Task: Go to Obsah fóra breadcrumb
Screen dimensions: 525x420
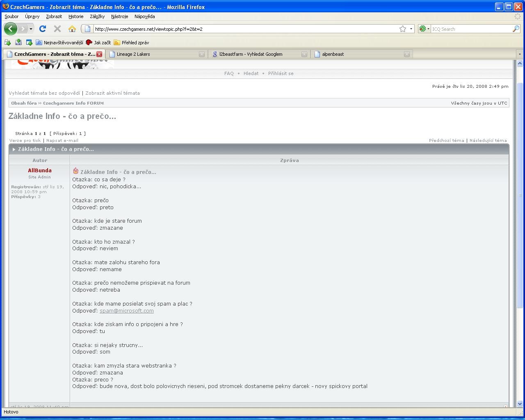Action: tap(24, 103)
